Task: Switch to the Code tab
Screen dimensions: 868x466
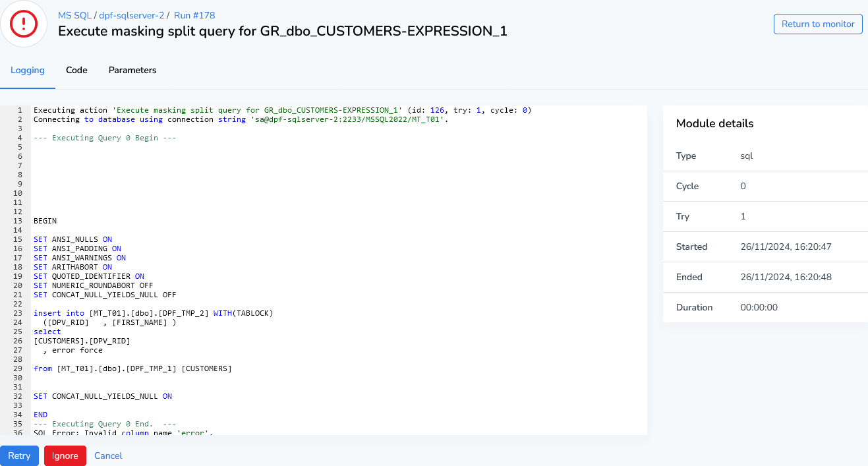Action: [76, 70]
